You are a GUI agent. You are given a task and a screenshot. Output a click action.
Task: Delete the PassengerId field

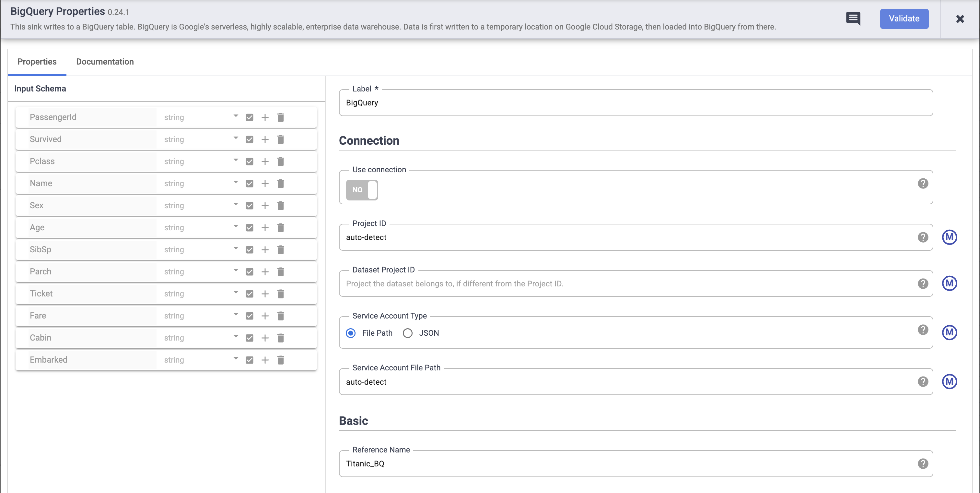(x=281, y=117)
